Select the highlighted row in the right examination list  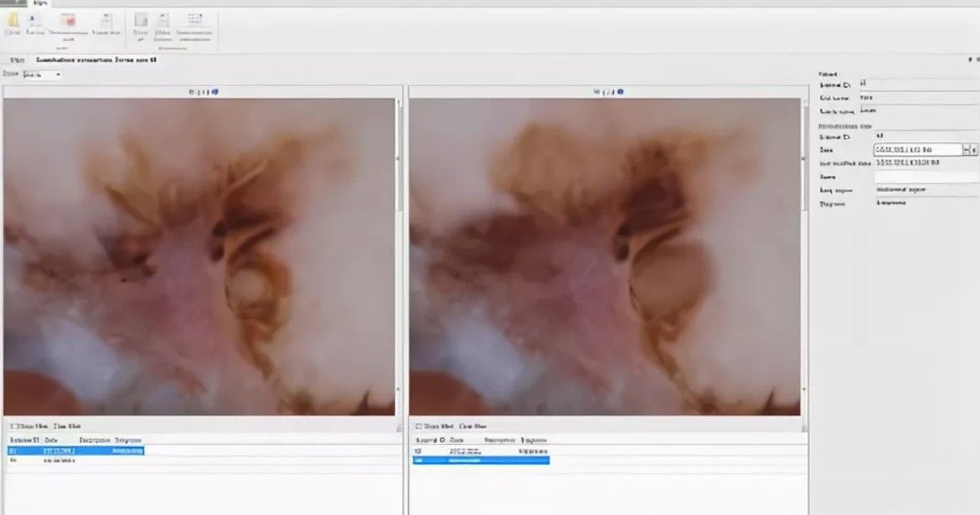point(481,461)
